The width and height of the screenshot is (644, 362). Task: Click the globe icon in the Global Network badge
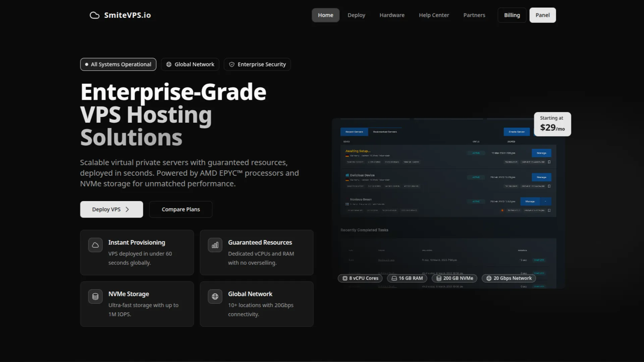(169, 64)
